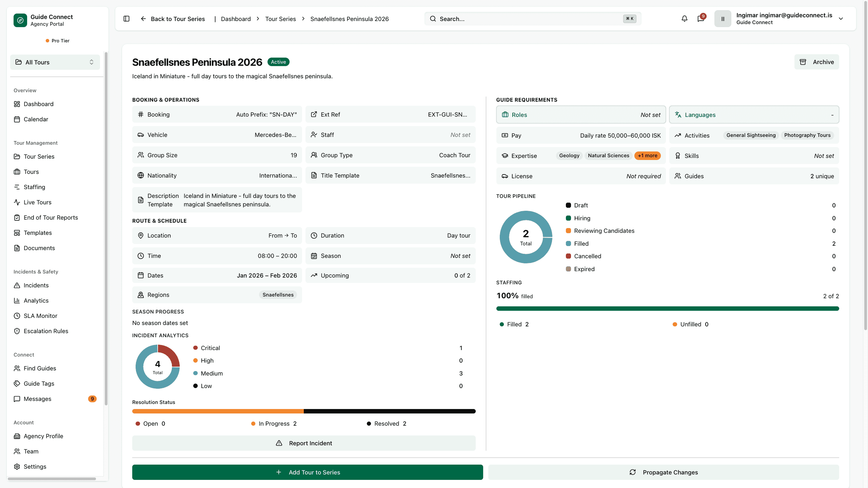Open the user account dropdown chevron
Screen dimensions: 868x488
pos(841,19)
